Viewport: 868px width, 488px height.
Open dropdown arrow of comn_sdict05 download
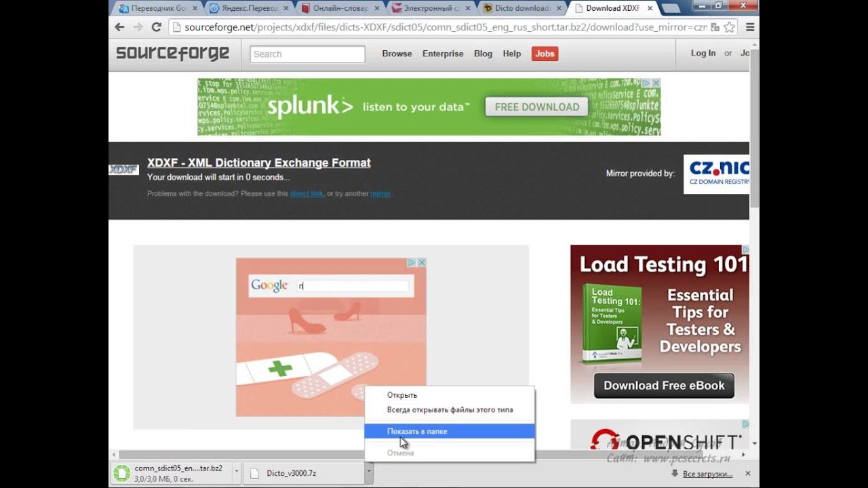point(236,470)
